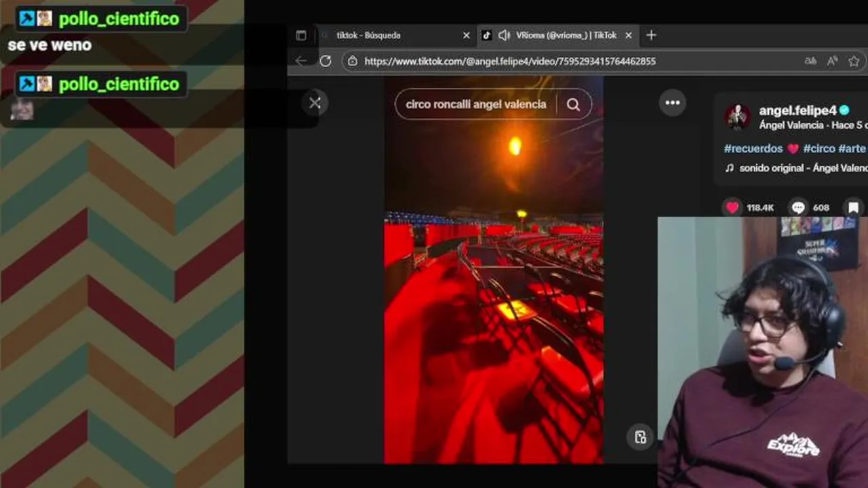The width and height of the screenshot is (868, 488).
Task: Translate page with translate icon
Action: click(x=810, y=61)
